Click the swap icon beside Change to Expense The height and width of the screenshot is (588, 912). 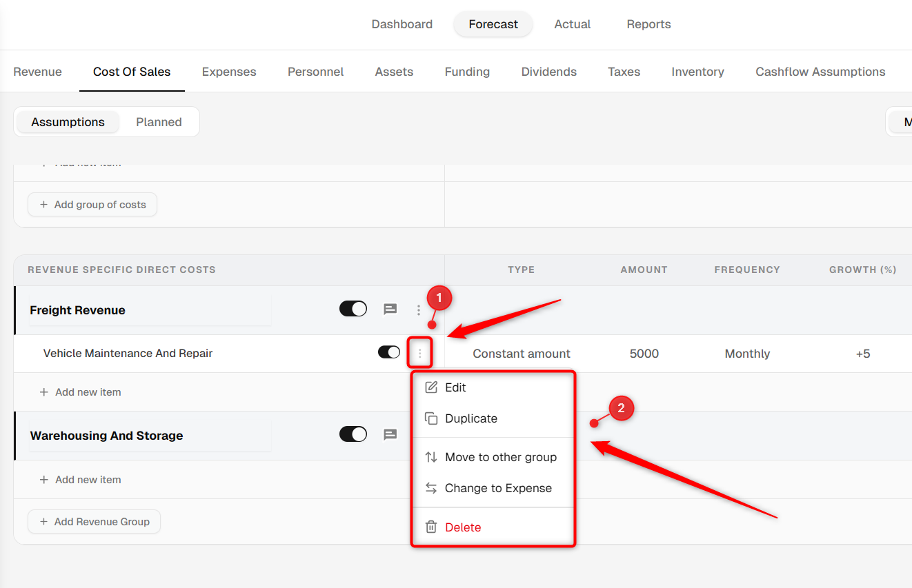(431, 488)
